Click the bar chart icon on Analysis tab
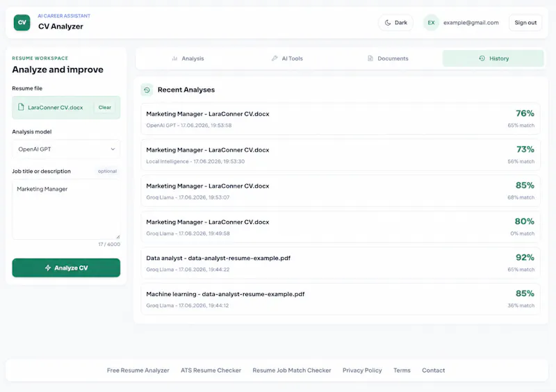 (x=174, y=58)
